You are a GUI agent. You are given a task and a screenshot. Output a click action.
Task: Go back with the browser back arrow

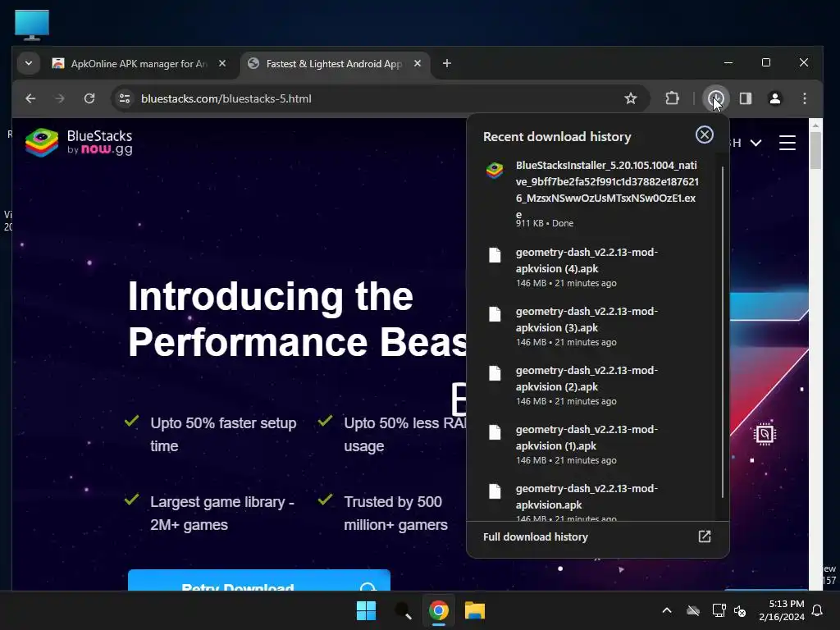[x=30, y=98]
